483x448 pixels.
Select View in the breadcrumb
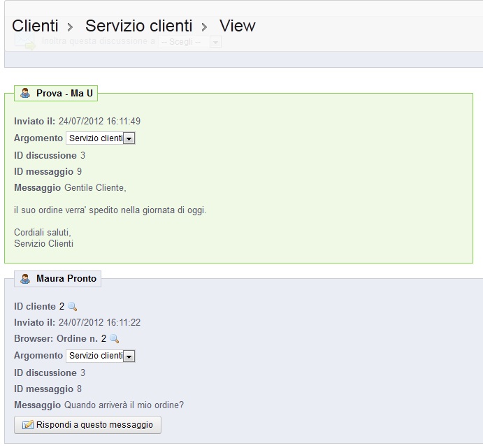(238, 26)
